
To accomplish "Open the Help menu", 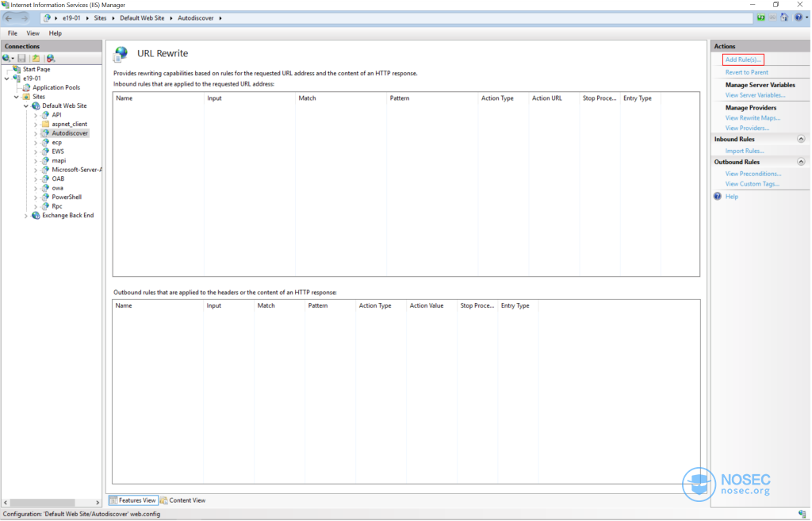I will (56, 33).
